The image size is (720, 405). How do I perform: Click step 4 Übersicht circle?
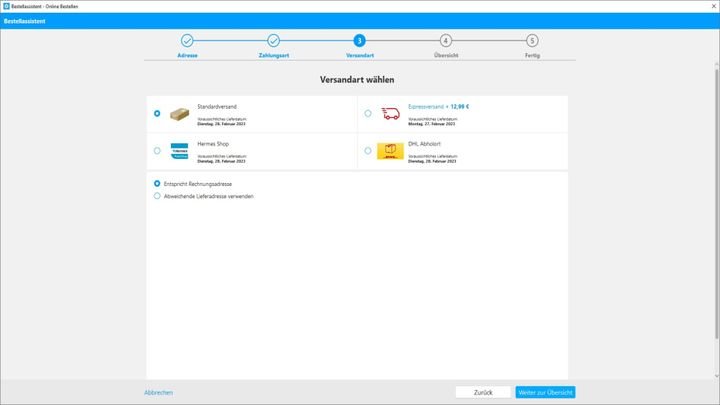445,41
